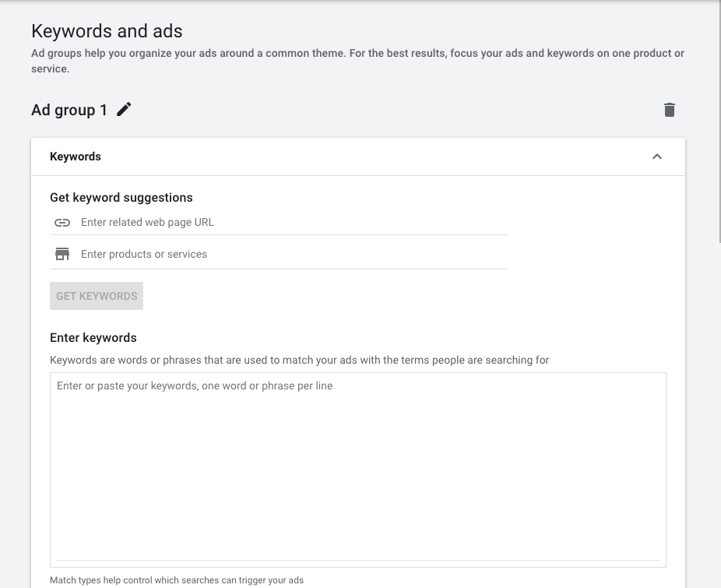Screen dimensions: 721x588
Task: Click the keywords definition sentence above the text area
Action: [299, 360]
